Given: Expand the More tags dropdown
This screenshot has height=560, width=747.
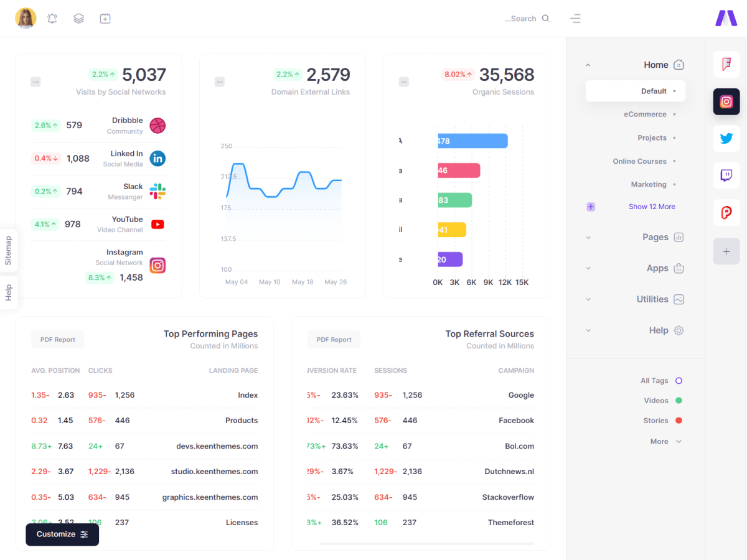Looking at the screenshot, I should click(666, 441).
